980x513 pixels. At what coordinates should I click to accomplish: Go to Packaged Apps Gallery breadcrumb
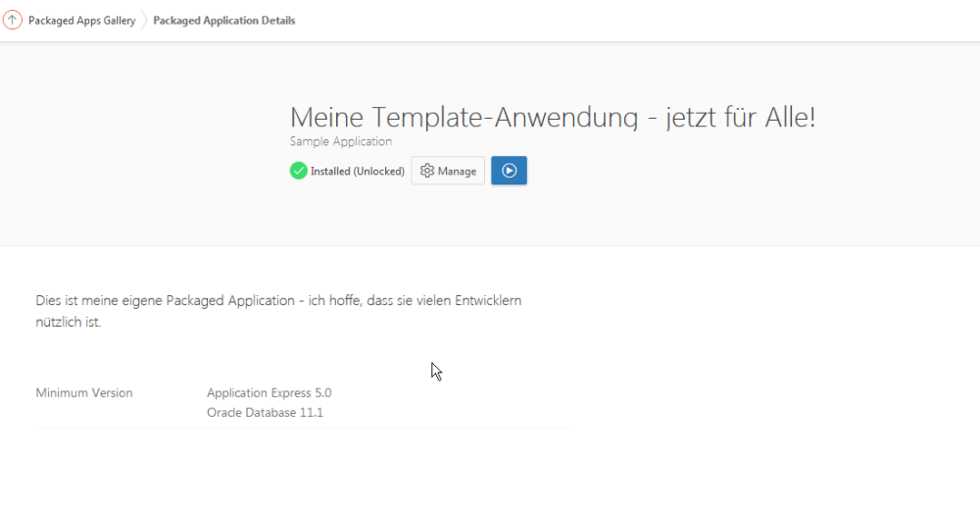coord(82,21)
